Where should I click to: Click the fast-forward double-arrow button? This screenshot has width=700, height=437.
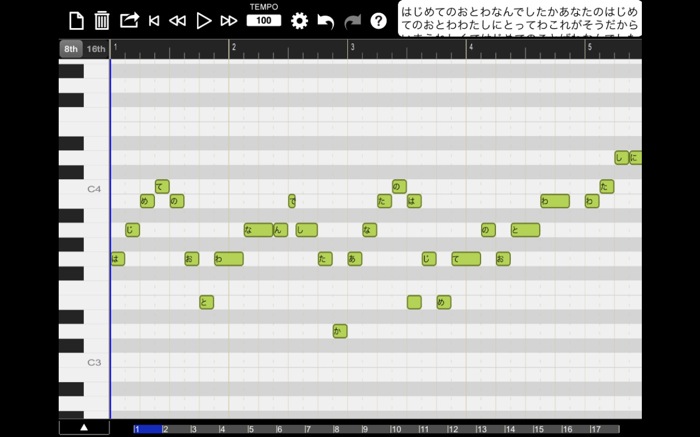pyautogui.click(x=229, y=21)
